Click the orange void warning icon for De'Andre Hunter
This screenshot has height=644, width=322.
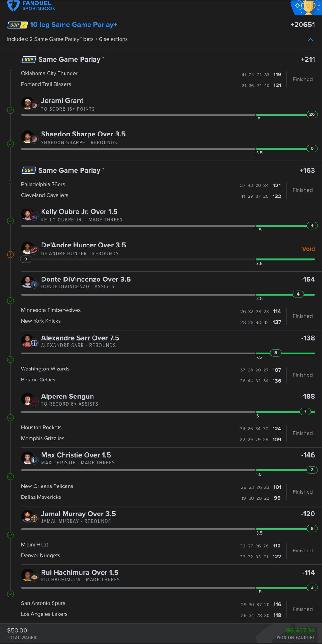click(10, 254)
